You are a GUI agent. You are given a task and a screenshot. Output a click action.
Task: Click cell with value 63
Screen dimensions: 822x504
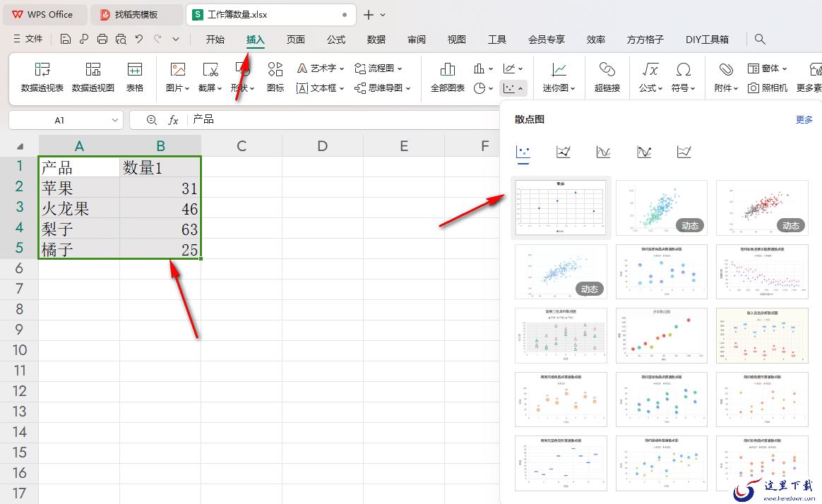tap(160, 229)
